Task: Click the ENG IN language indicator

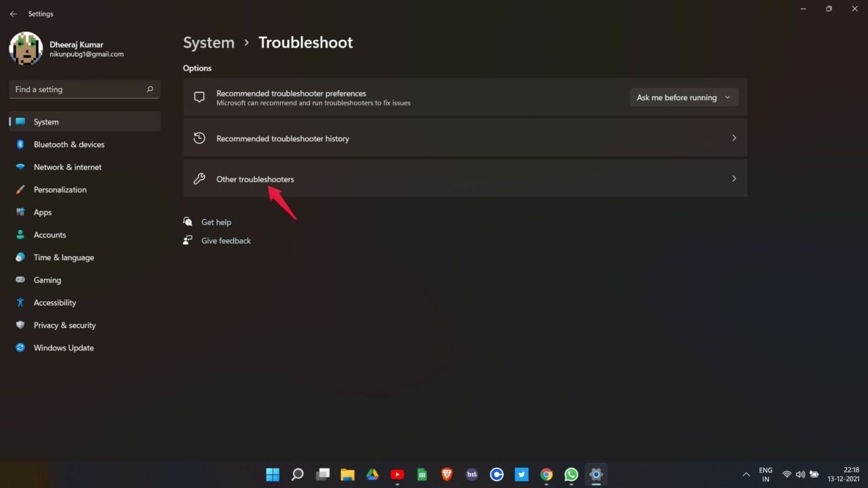Action: (766, 474)
